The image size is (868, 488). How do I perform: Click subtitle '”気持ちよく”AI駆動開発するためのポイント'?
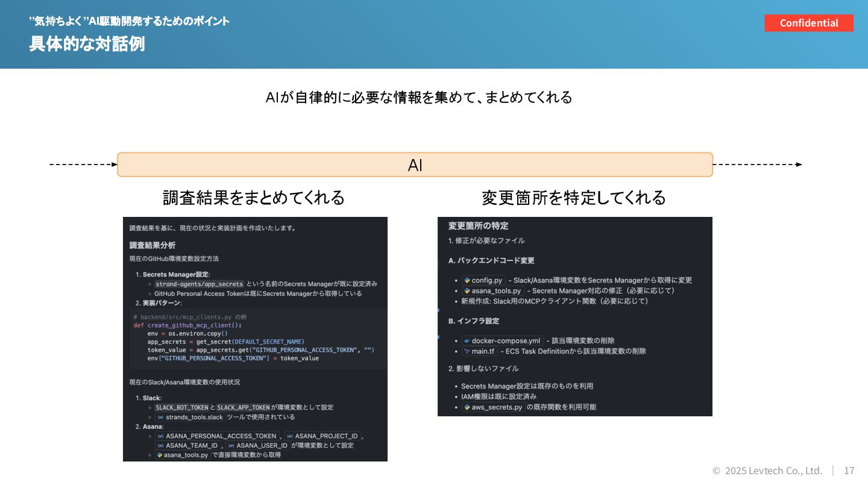point(130,21)
